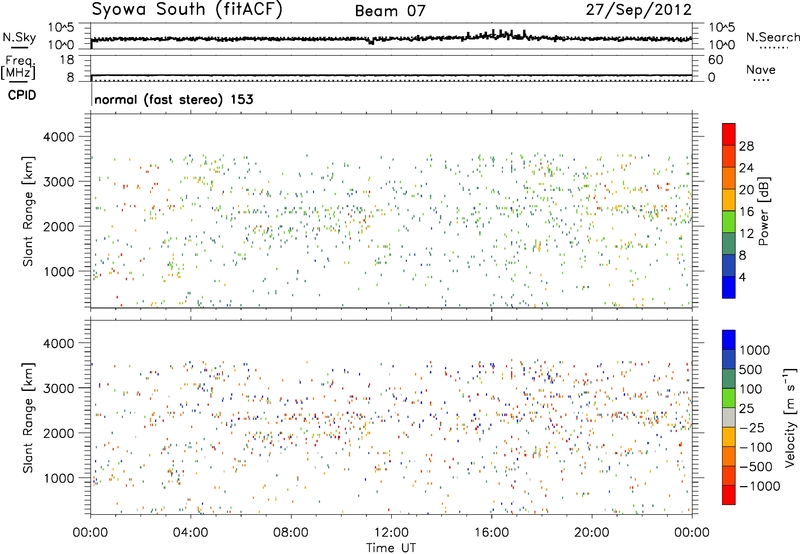Click the blue bottom of power color bar
The height and width of the screenshot is (554, 800).
coord(729,287)
